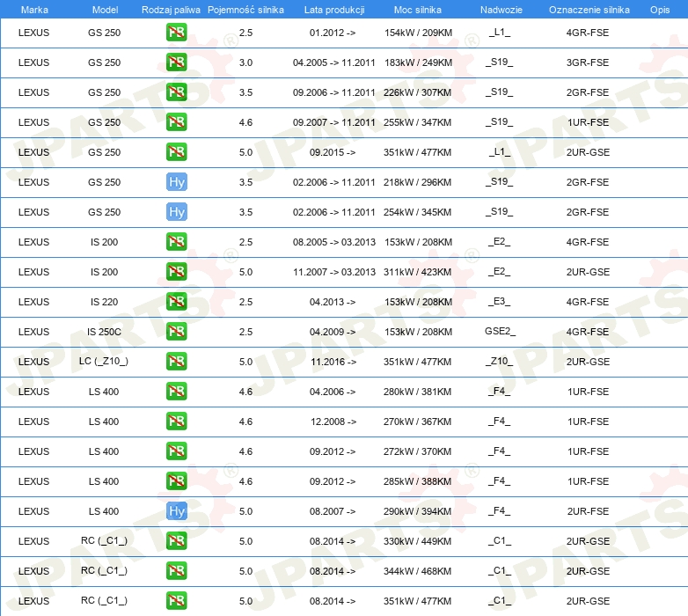
Task: Click the petrol icon in IS 220 row
Action: click(x=177, y=302)
